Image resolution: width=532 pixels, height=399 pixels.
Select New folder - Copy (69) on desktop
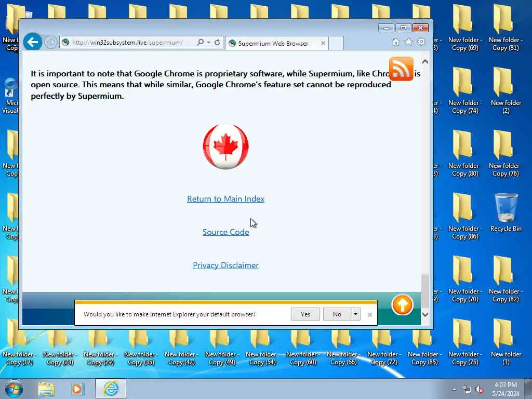coord(465,29)
